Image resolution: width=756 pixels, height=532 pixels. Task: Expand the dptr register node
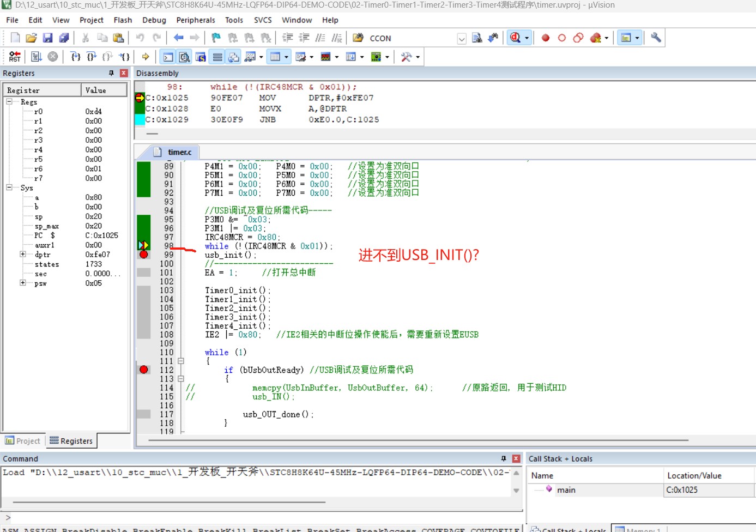(23, 255)
